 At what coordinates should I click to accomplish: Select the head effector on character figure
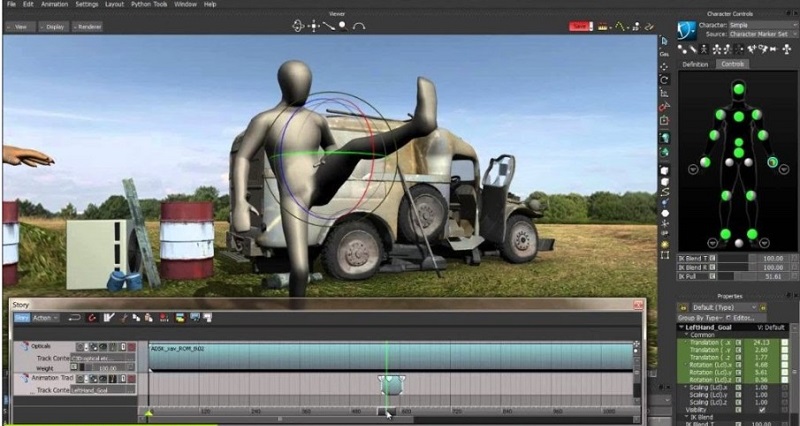738,89
